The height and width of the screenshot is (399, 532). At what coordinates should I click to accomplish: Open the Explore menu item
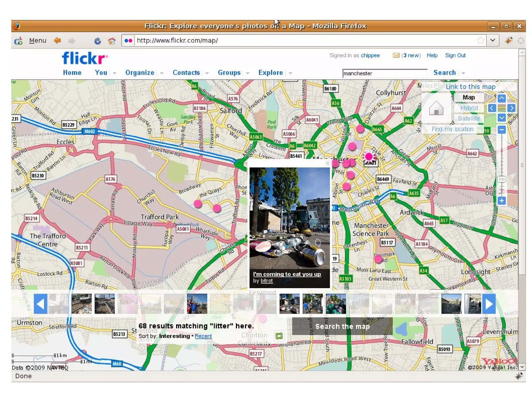[x=270, y=73]
